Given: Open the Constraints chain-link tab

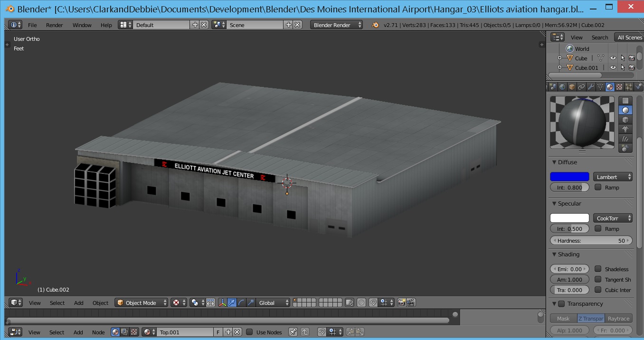Looking at the screenshot, I should click(581, 87).
